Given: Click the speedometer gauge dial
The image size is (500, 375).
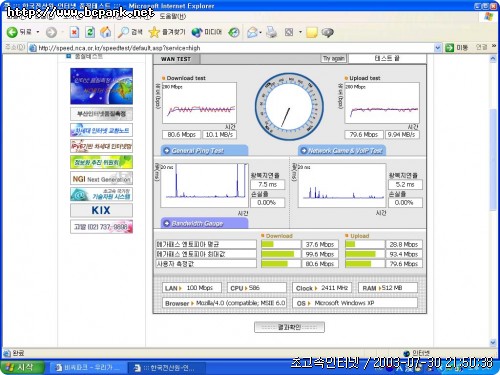Looking at the screenshot, I should click(x=289, y=107).
